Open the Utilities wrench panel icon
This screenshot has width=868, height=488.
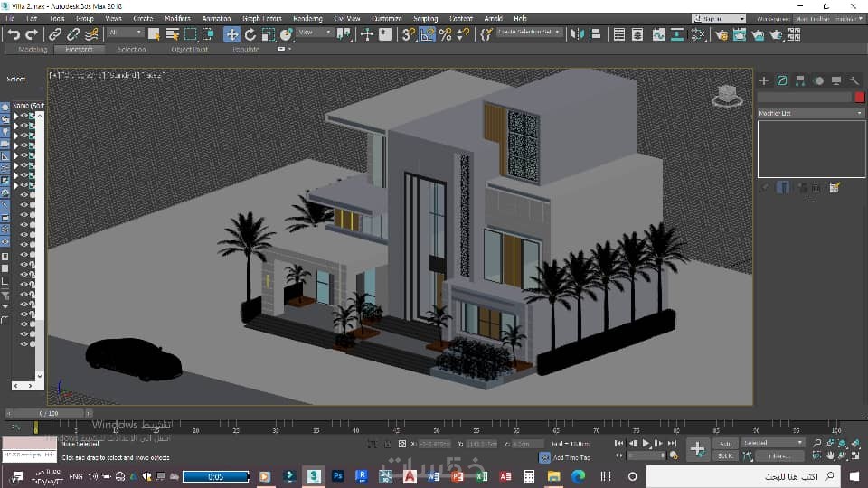[x=854, y=80]
